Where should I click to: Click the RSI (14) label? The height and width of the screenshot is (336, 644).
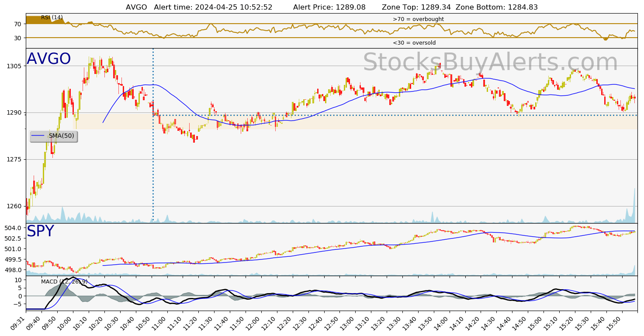pyautogui.click(x=52, y=17)
